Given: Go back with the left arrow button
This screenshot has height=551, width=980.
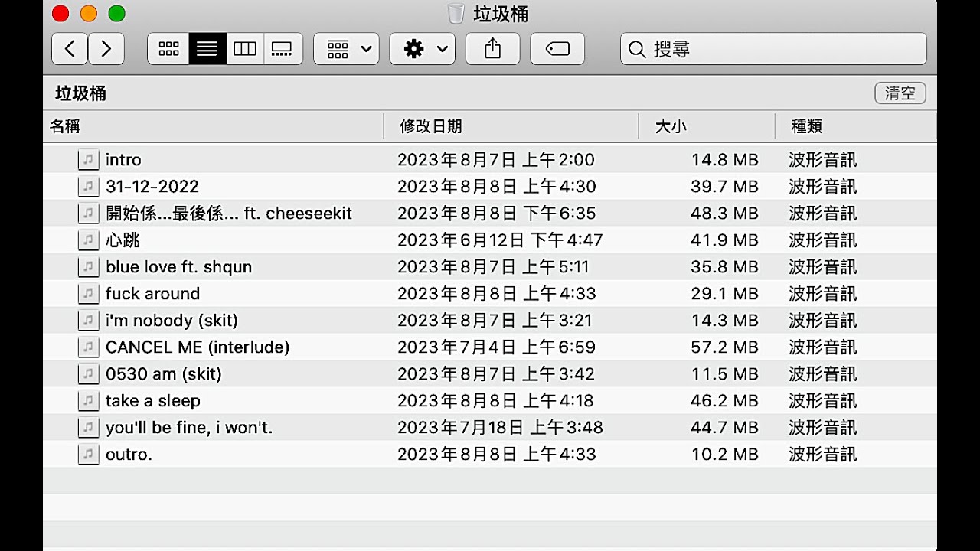Looking at the screenshot, I should pyautogui.click(x=70, y=49).
